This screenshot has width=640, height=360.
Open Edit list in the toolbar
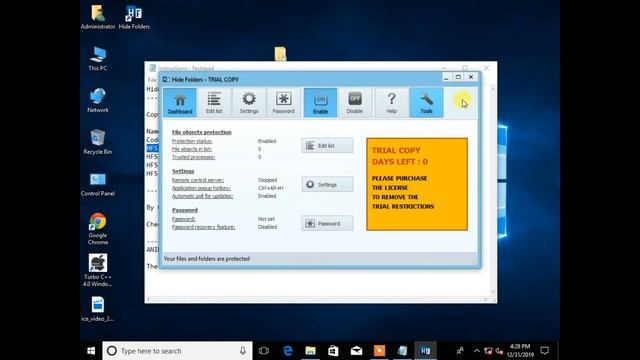click(214, 102)
